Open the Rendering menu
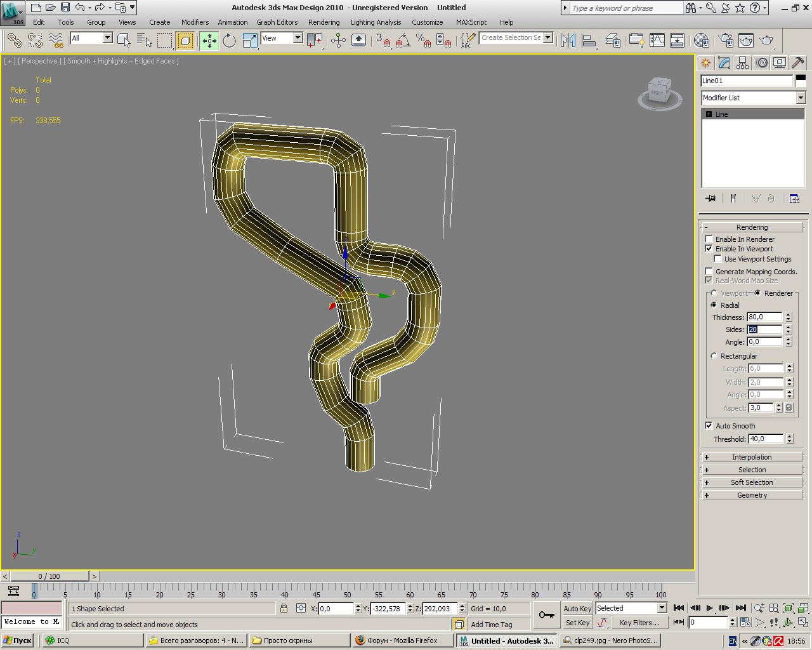The width and height of the screenshot is (812, 650). 324,22
